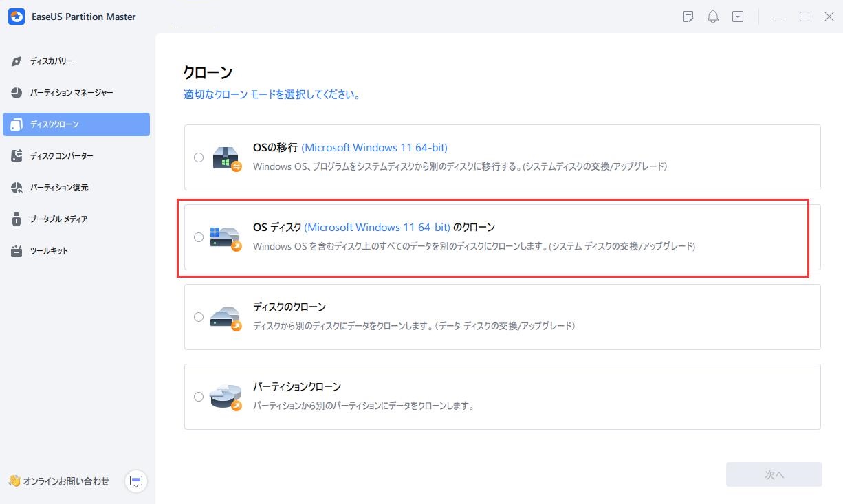Screen dimensions: 843x504
Task: Open the chat message icon at bottom left
Action: [x=136, y=481]
